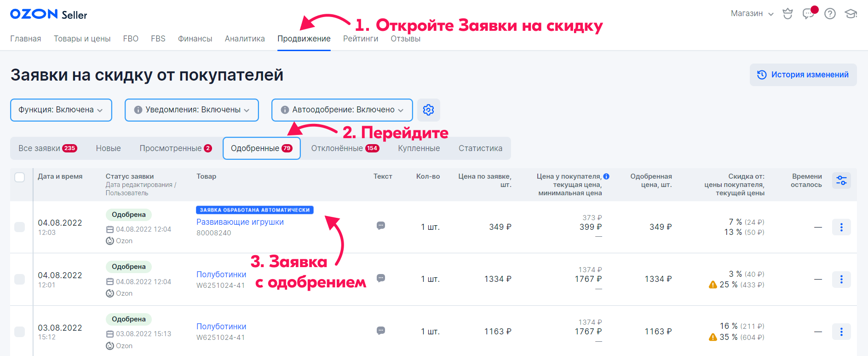The width and height of the screenshot is (868, 356).
Task: Click the help question mark icon
Action: (x=830, y=14)
